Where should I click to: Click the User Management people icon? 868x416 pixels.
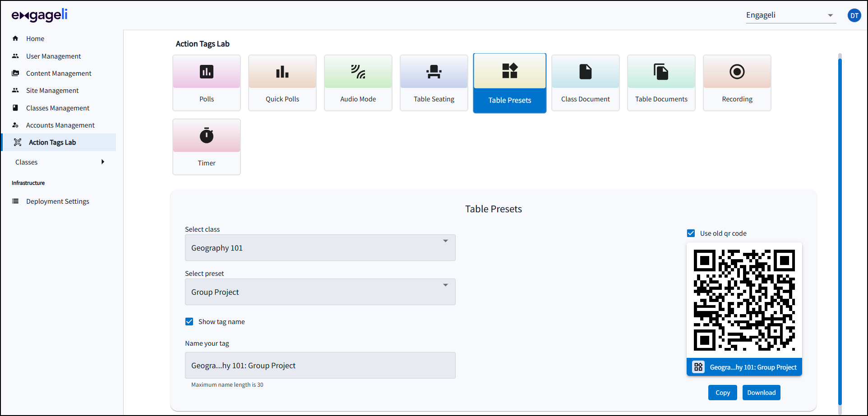click(x=15, y=56)
